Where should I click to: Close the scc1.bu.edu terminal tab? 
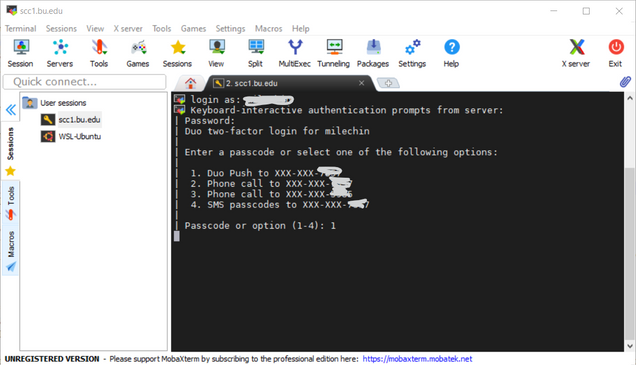coord(361,83)
